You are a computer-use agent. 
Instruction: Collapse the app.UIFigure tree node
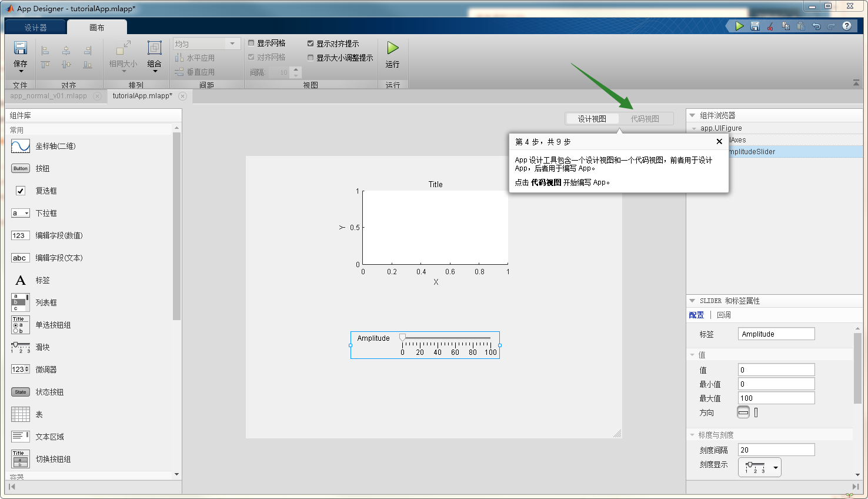pyautogui.click(x=695, y=128)
